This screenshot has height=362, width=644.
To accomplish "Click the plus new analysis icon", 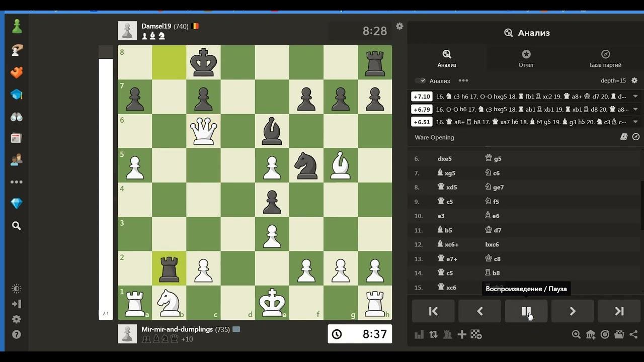I will coord(462,334).
